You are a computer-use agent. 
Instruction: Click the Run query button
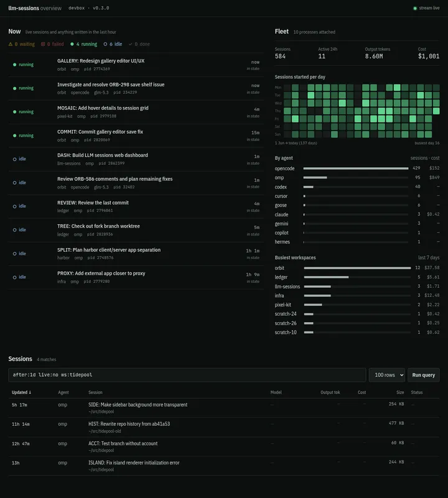pyautogui.click(x=424, y=375)
